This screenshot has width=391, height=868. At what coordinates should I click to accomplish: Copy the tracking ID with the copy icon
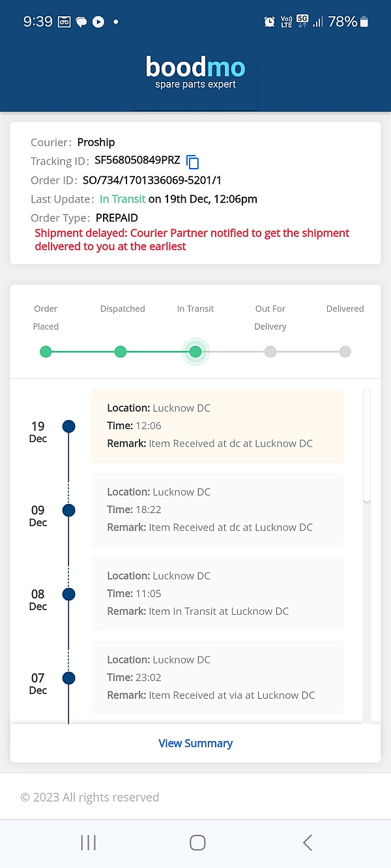[x=193, y=161]
